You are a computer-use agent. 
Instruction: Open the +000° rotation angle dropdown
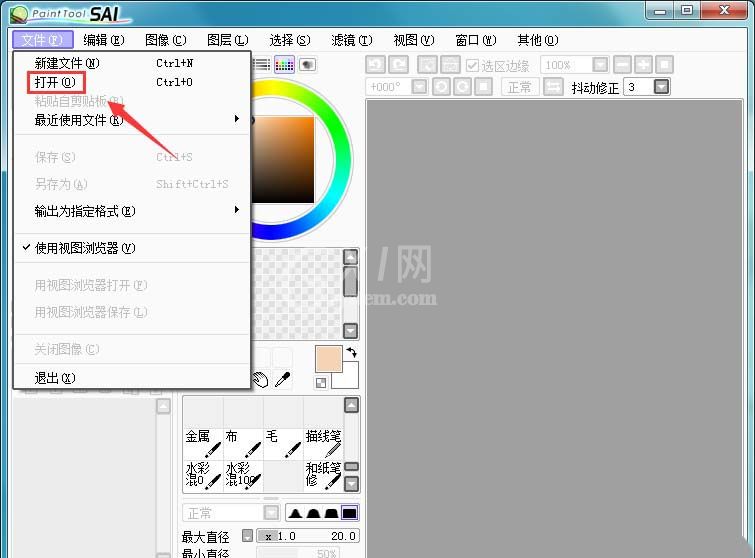(419, 87)
